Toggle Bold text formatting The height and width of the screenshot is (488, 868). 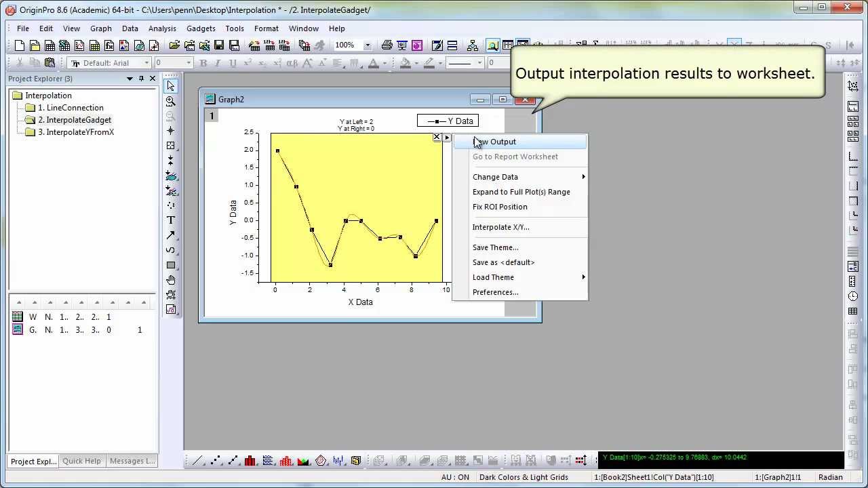coord(203,63)
